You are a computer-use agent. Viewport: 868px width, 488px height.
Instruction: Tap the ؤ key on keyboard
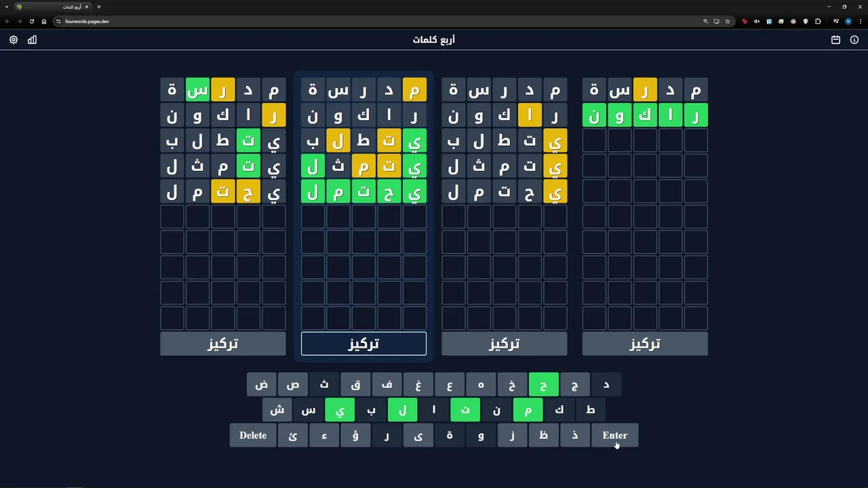[x=355, y=435]
